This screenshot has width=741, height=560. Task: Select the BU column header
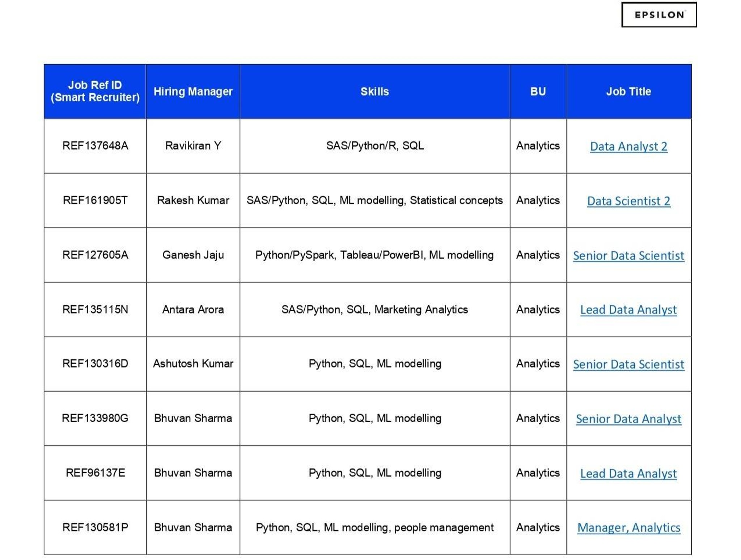pos(538,91)
